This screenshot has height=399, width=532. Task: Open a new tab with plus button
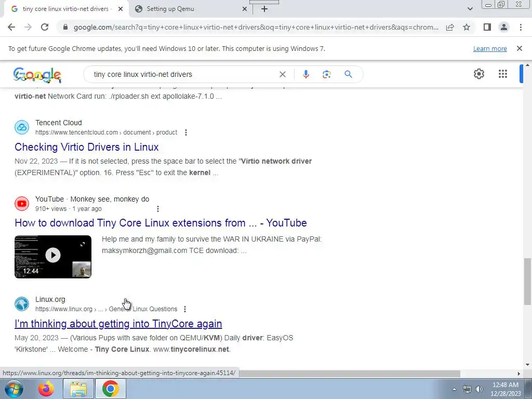tap(264, 9)
